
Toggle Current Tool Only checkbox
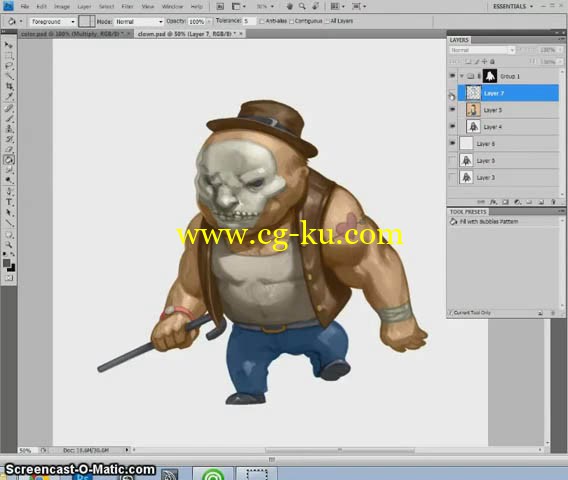tap(451, 313)
